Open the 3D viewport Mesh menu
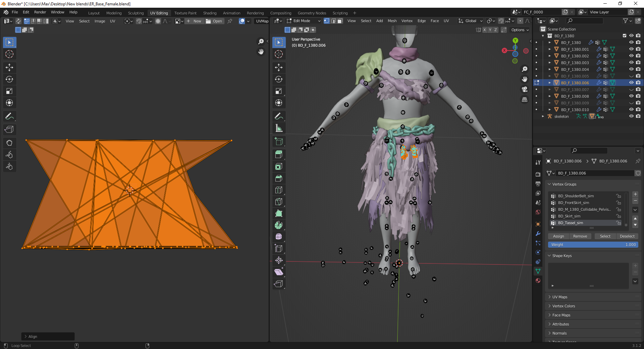 [392, 21]
